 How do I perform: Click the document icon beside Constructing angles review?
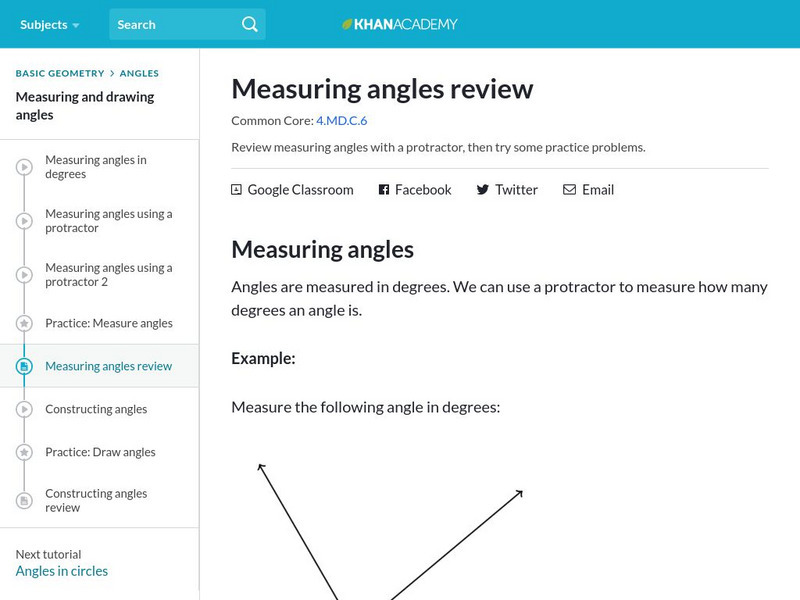[23, 500]
